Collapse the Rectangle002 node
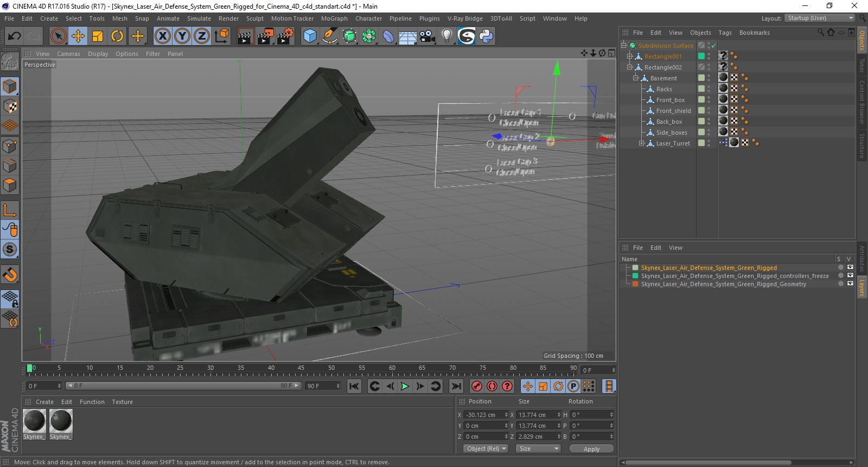This screenshot has height=467, width=868. coord(630,67)
